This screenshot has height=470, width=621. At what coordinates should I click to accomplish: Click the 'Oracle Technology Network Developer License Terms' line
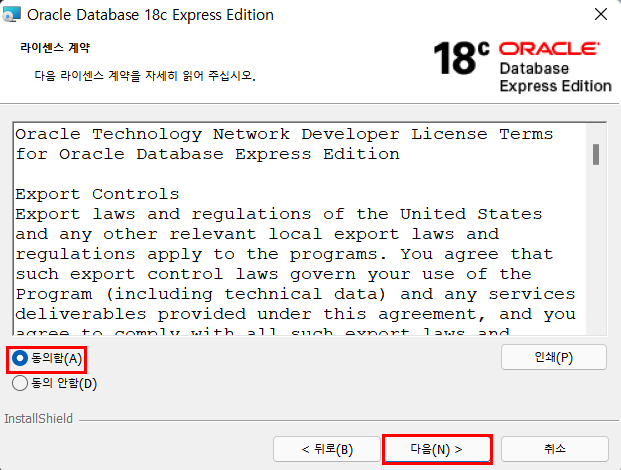284,134
